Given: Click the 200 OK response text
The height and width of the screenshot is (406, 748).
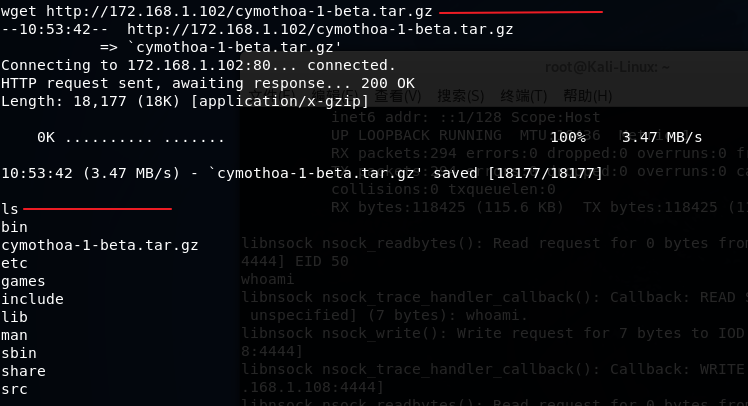Looking at the screenshot, I should tap(388, 83).
